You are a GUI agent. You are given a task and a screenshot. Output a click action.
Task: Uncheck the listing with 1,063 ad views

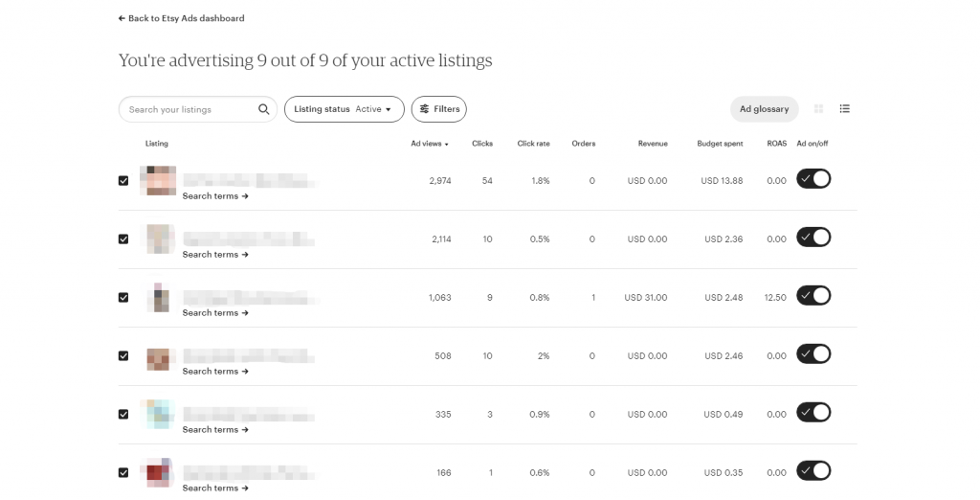[123, 297]
